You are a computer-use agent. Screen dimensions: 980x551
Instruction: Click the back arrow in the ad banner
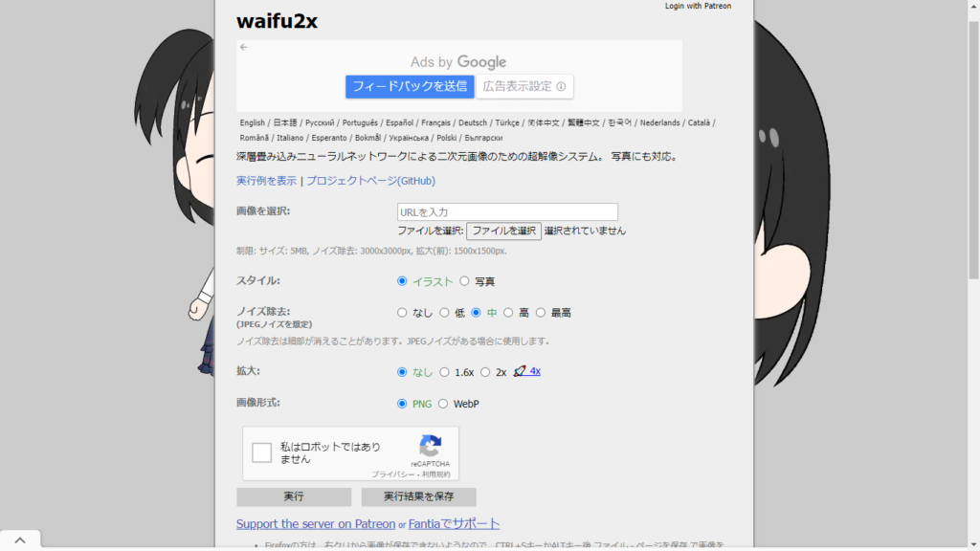click(x=244, y=47)
